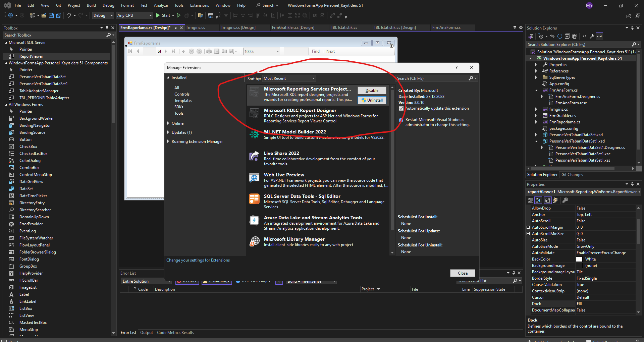The height and width of the screenshot is (342, 644).
Task: Expand the Updates (1) category
Action: pyautogui.click(x=168, y=132)
